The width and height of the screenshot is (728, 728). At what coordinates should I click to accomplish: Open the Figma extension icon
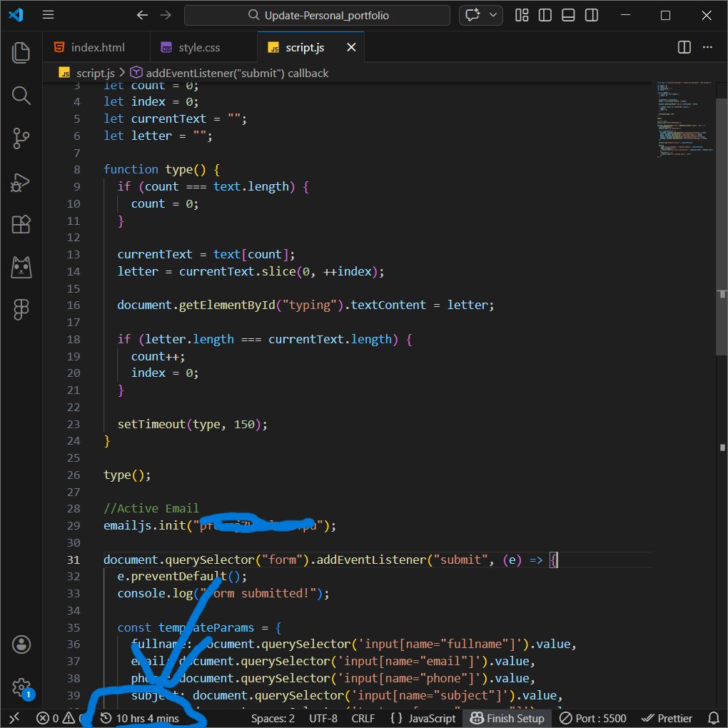pos(21,309)
